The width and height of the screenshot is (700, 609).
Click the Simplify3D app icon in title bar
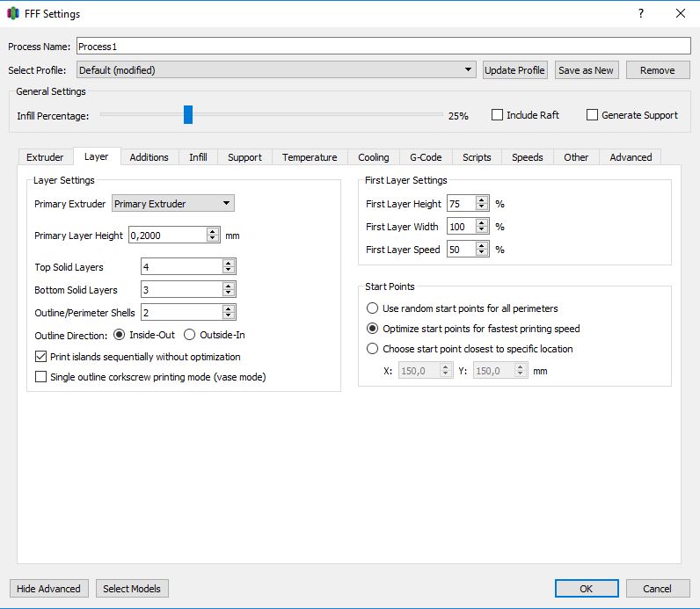coord(13,13)
